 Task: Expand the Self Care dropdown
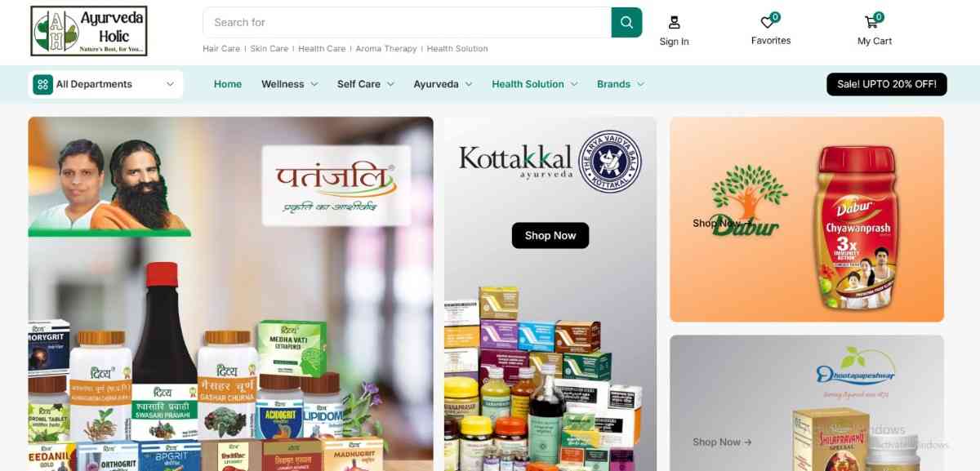366,84
